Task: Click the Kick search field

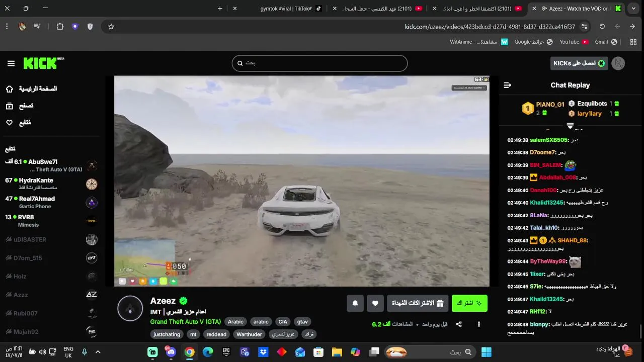Action: (319, 63)
